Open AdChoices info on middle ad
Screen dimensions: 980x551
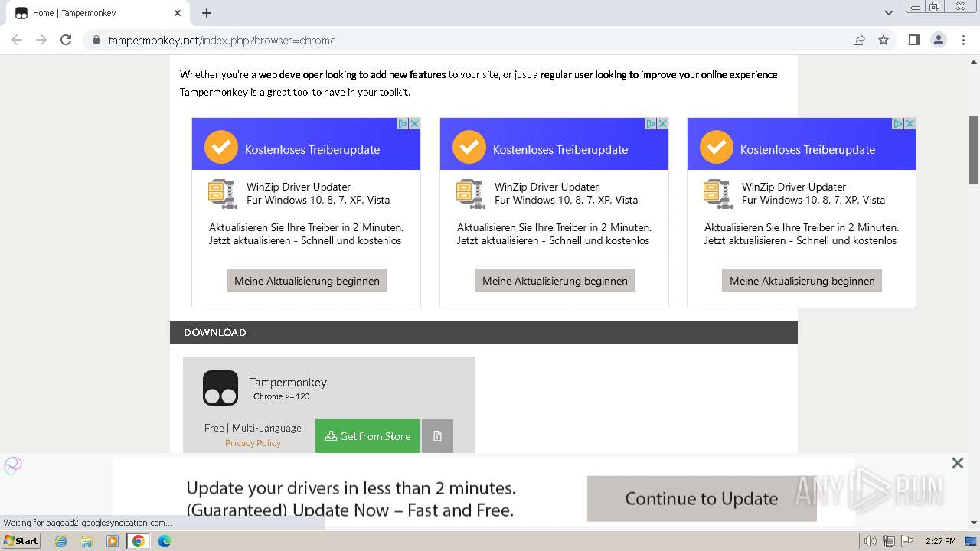651,123
